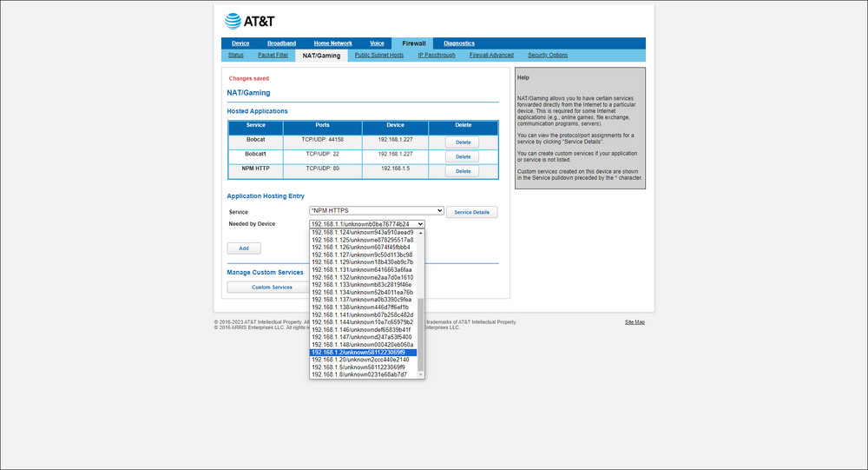This screenshot has height=470, width=868.
Task: Collapse the Needed by Device dropdown
Action: coord(367,224)
